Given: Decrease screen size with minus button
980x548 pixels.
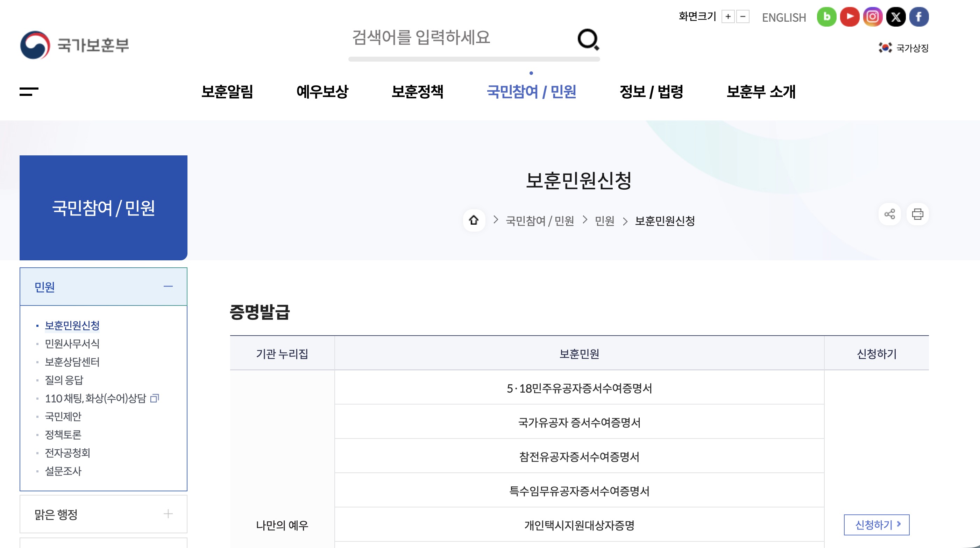Looking at the screenshot, I should (x=743, y=17).
